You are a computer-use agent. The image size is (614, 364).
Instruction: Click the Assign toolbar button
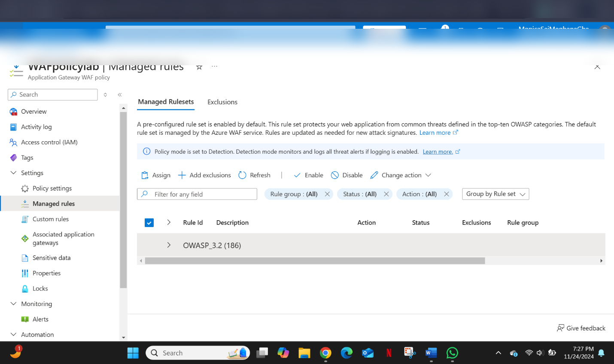pos(156,175)
